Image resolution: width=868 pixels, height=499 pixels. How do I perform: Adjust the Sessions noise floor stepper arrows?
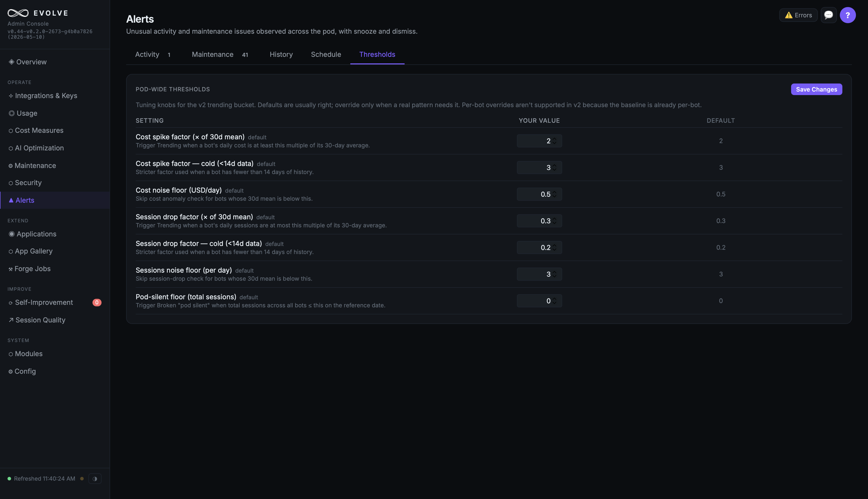(554, 274)
